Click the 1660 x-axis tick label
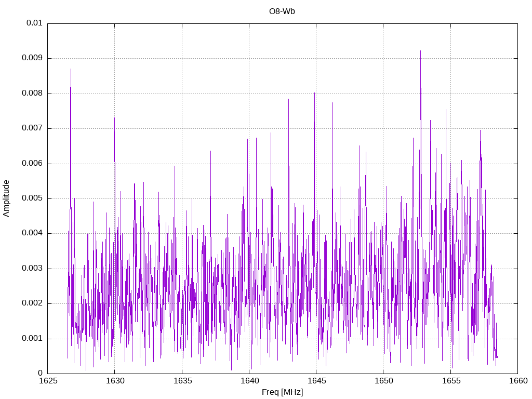 coord(518,381)
